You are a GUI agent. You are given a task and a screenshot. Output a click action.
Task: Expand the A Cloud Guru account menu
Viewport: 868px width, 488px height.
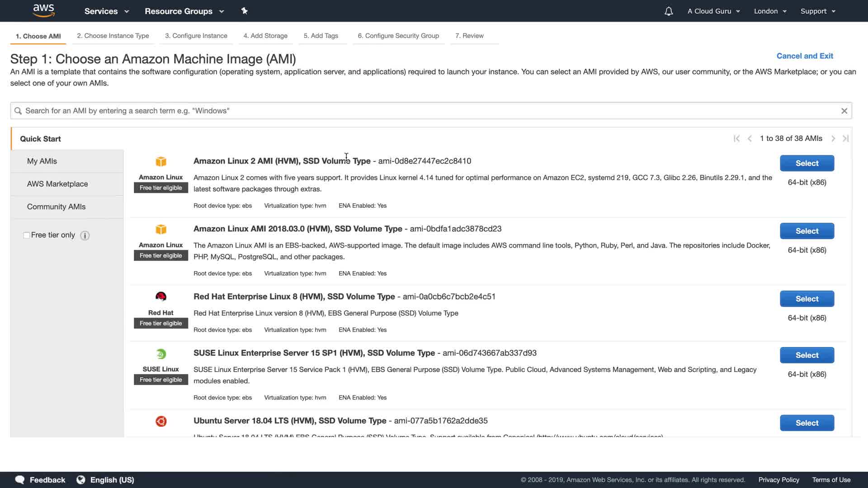point(713,11)
